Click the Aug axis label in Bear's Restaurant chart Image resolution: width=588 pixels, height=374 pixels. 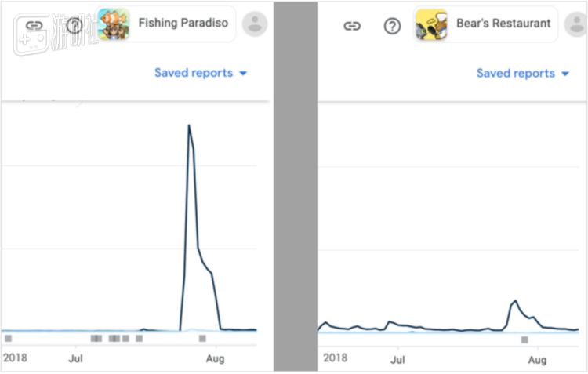tap(537, 360)
